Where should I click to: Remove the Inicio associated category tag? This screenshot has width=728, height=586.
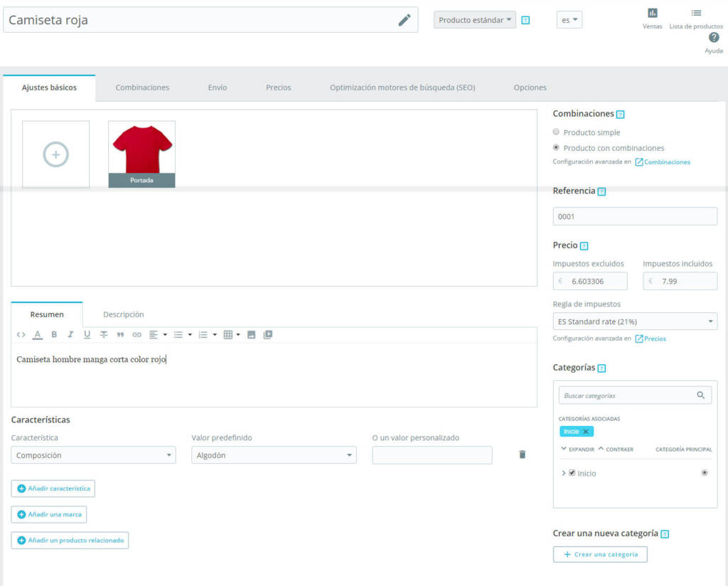(586, 432)
